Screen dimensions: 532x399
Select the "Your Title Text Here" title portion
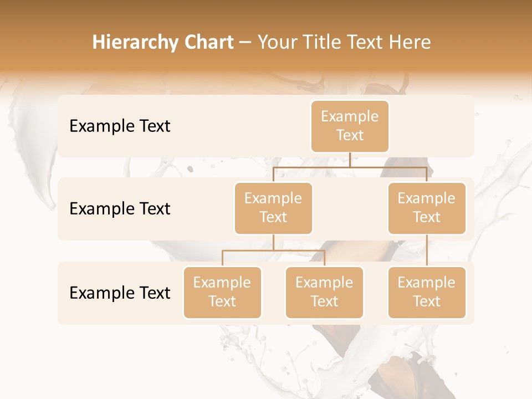(344, 42)
